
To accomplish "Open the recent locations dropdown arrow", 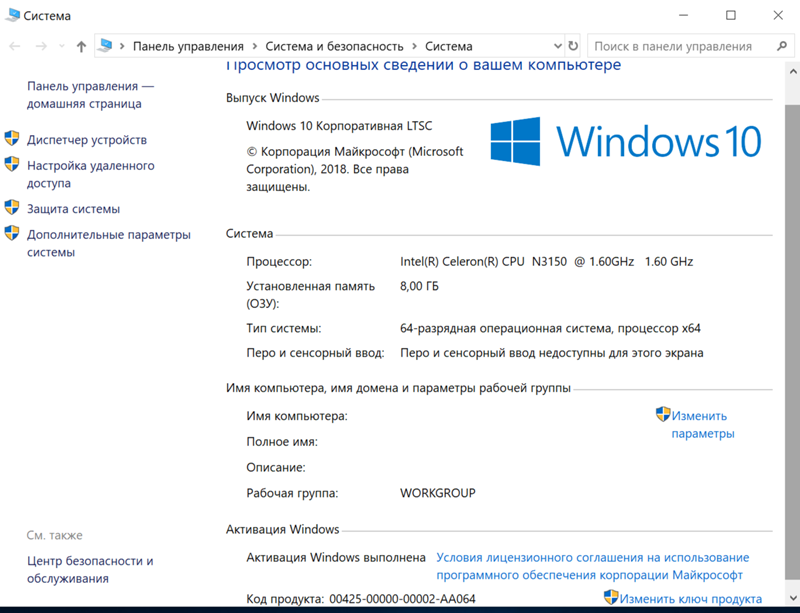I will tap(62, 46).
